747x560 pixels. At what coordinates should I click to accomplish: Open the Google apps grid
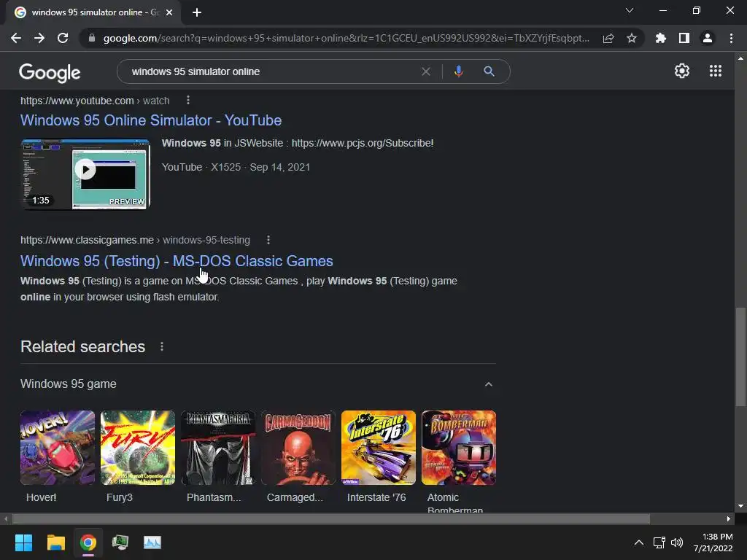715,71
